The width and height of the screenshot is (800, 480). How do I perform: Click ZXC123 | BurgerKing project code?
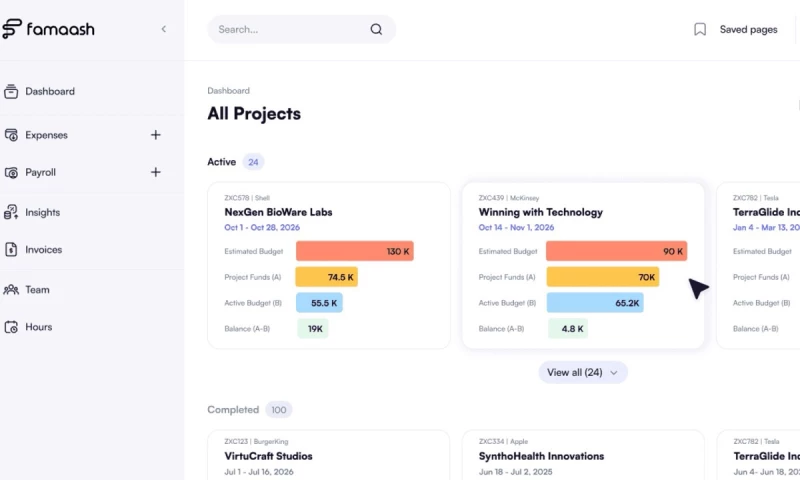click(x=256, y=442)
